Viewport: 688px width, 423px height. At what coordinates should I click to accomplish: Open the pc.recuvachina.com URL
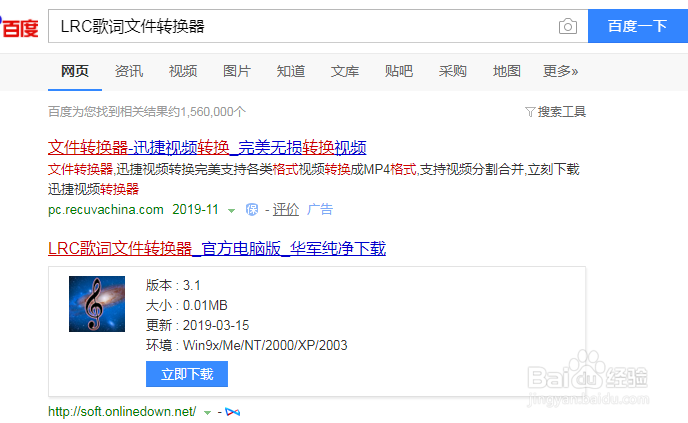pyautogui.click(x=106, y=210)
